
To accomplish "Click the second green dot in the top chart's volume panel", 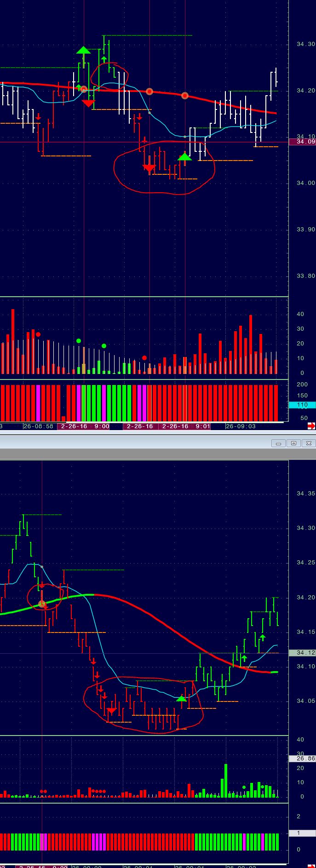I will tap(104, 346).
